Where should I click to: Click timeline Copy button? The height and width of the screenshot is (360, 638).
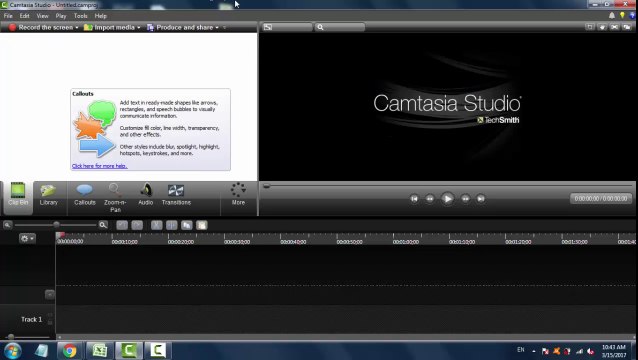[187, 225]
